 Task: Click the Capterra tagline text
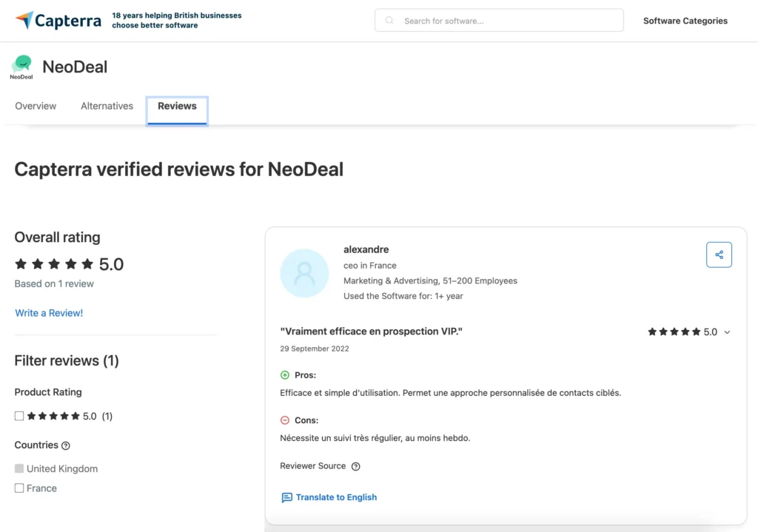pos(177,20)
